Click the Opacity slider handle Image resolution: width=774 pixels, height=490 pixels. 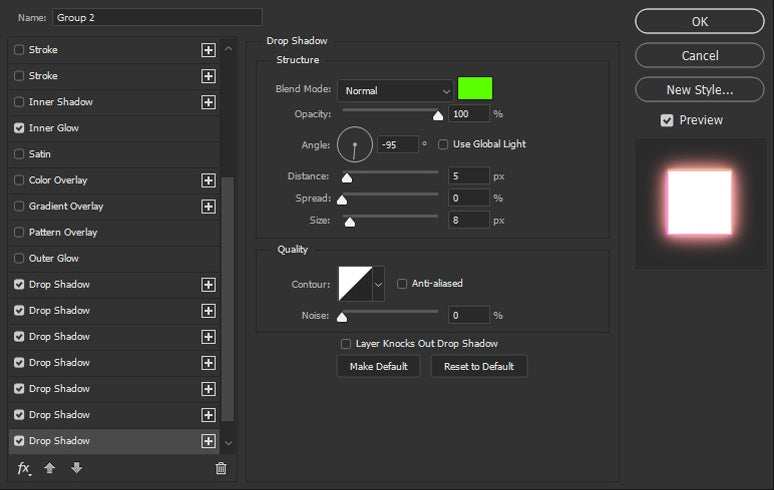tap(438, 116)
